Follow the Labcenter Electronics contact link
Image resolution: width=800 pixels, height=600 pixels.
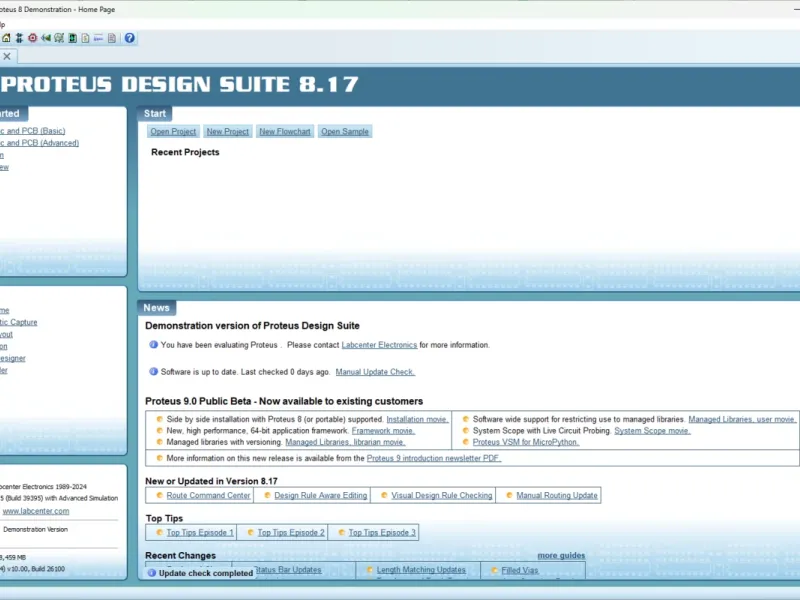point(379,345)
